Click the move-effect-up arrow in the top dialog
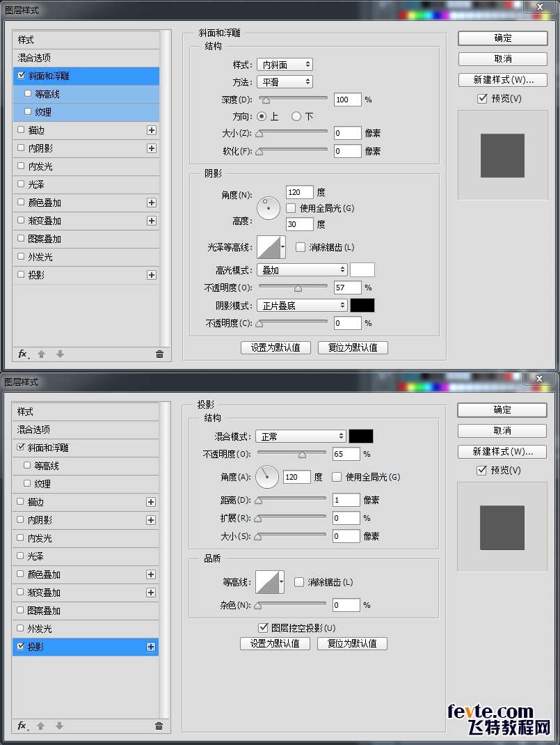This screenshot has height=745, width=560. point(41,354)
